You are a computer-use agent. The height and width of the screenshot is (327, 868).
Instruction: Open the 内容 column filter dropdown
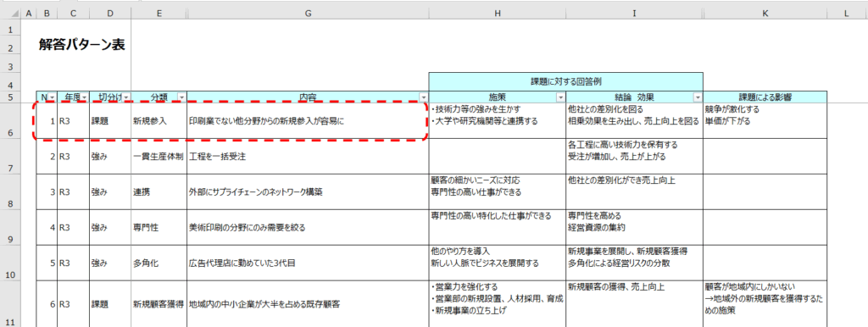[x=423, y=97]
